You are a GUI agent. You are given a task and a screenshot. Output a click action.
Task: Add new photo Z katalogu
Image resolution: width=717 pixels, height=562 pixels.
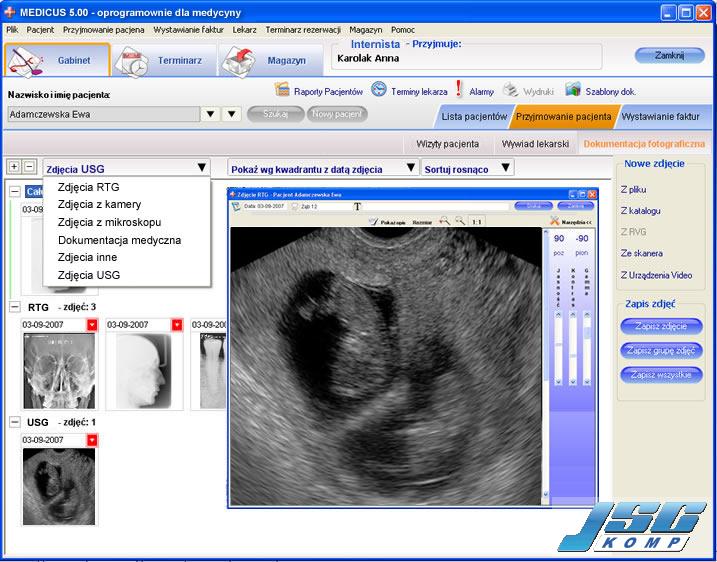click(x=641, y=211)
